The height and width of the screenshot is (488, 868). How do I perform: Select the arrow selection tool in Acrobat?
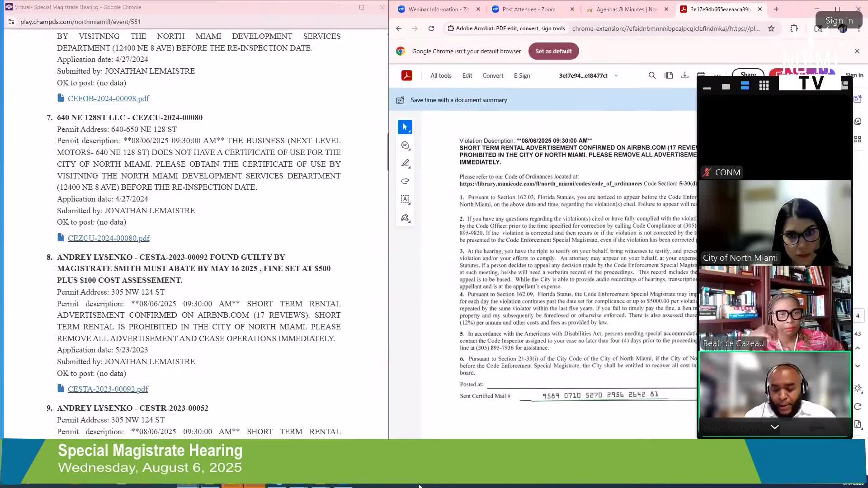[405, 127]
